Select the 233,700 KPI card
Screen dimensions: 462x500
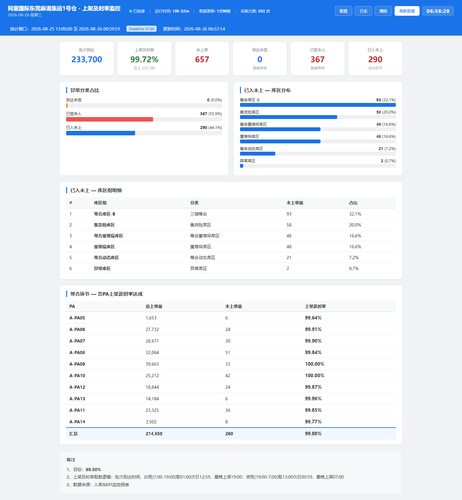(87, 59)
